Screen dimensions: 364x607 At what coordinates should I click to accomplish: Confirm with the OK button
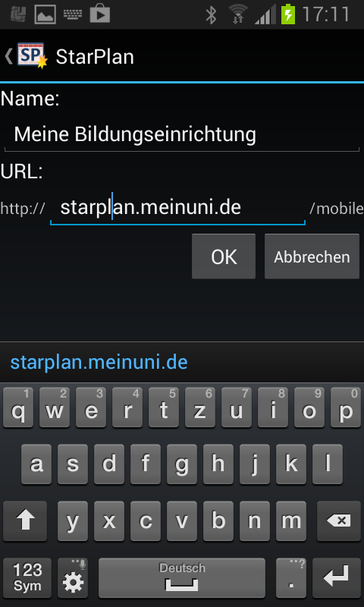point(224,256)
